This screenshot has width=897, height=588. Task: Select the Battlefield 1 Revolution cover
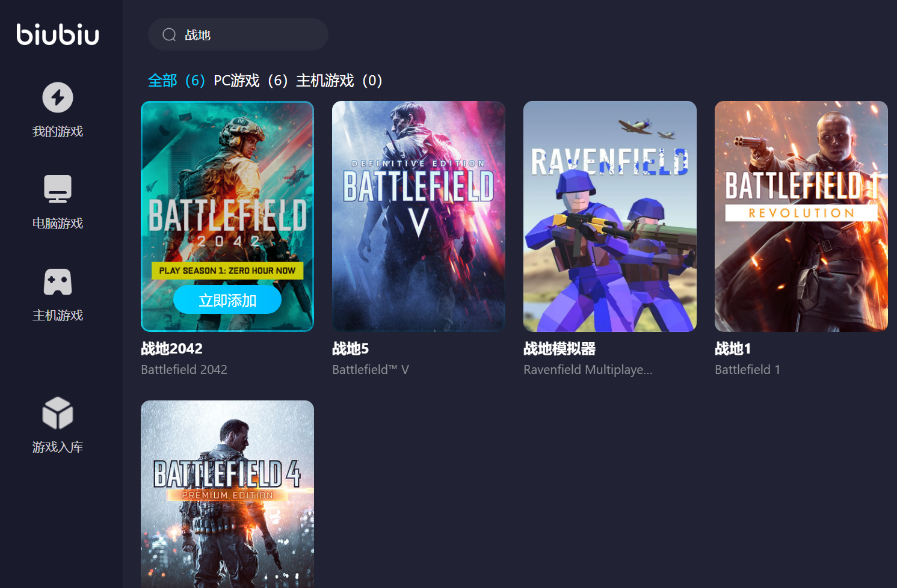[x=801, y=216]
